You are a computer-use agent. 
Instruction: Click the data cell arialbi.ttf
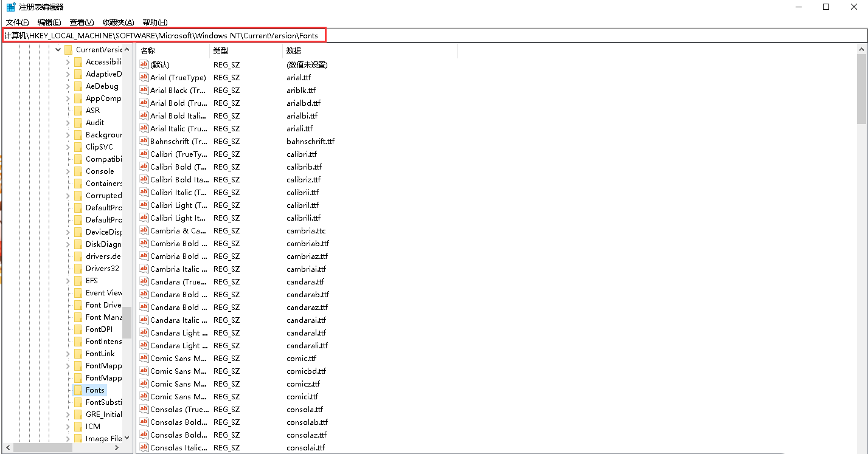coord(302,115)
